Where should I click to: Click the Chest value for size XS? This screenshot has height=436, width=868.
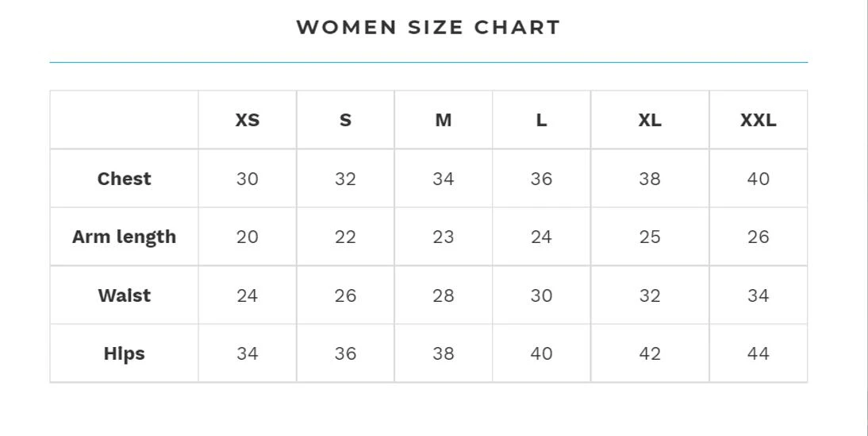tap(248, 179)
